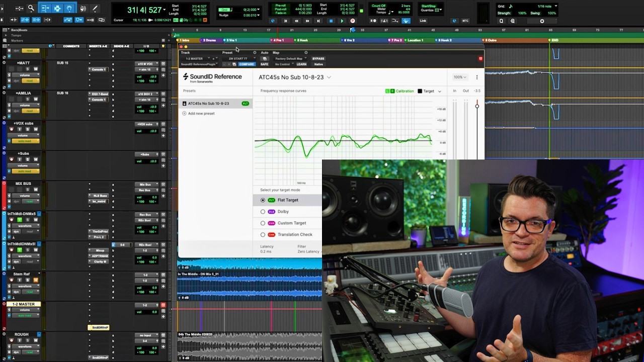The image size is (644, 362).
Task: Select the Grabber hand tool
Action: pos(69,8)
